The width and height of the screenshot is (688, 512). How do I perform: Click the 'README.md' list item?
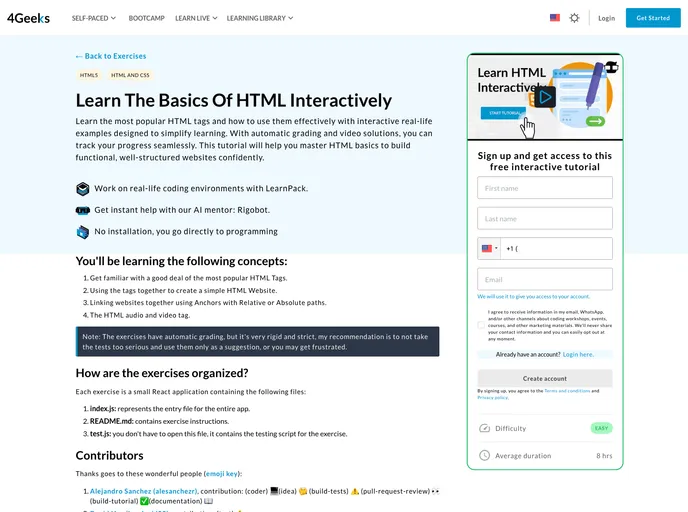point(159,421)
